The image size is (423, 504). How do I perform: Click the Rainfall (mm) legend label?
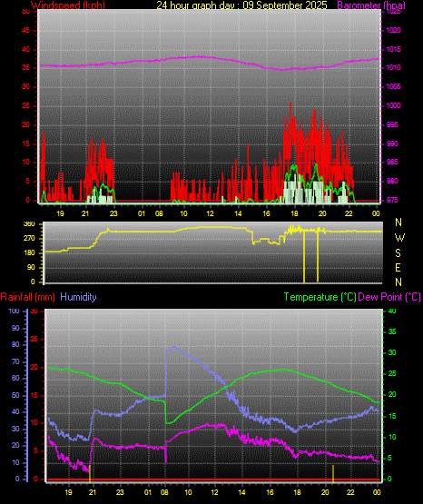27,297
